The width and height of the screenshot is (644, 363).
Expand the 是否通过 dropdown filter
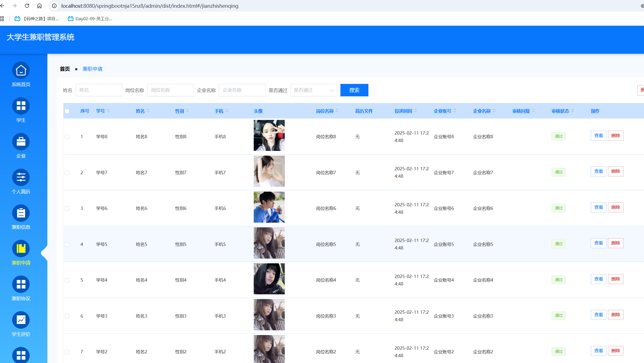click(314, 90)
